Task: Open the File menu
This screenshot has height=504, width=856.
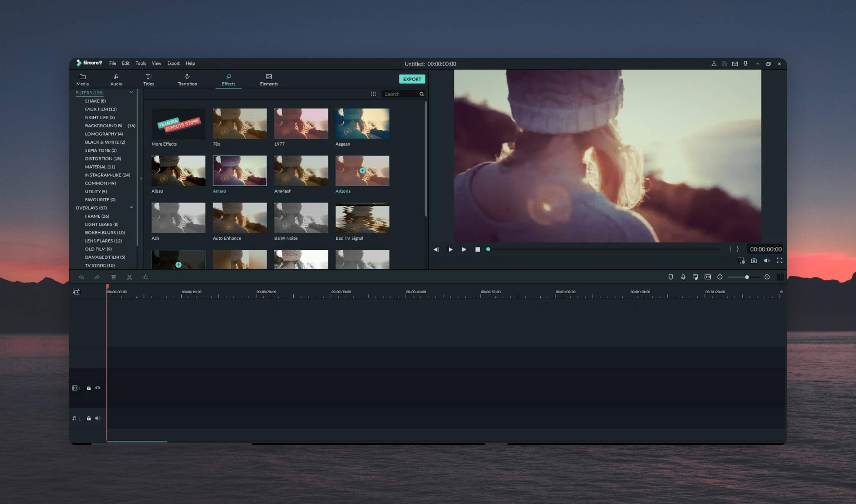Action: click(112, 63)
